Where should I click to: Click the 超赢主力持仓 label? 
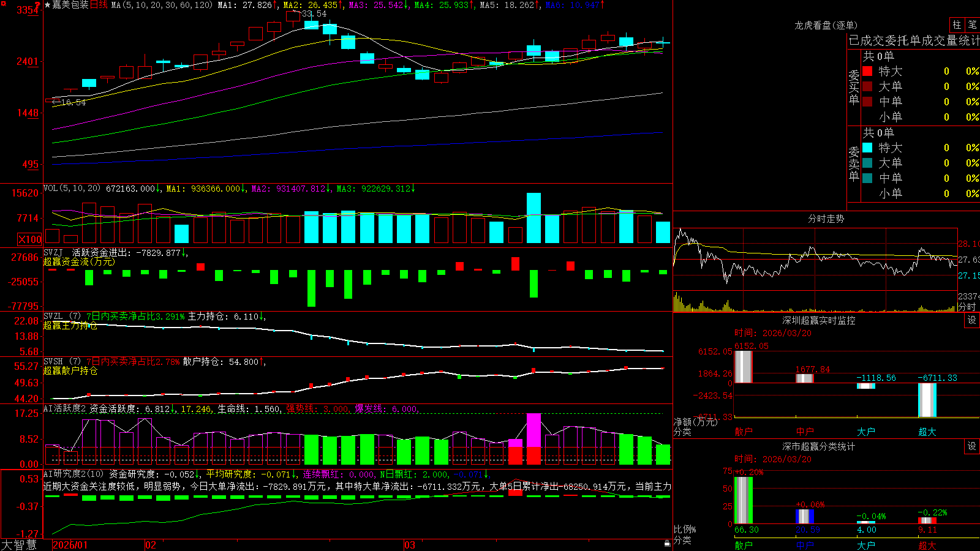70,325
